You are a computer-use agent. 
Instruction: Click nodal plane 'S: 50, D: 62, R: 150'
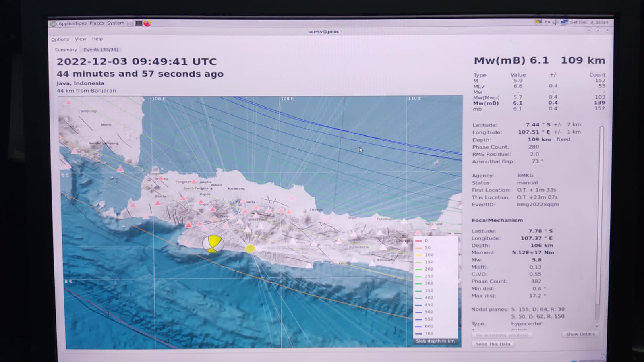[538, 316]
